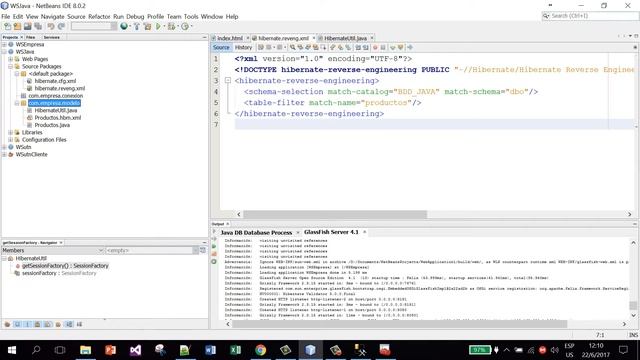The image size is (640, 360).
Task: Click the browser globe icon in main toolbar
Action: [124, 26]
